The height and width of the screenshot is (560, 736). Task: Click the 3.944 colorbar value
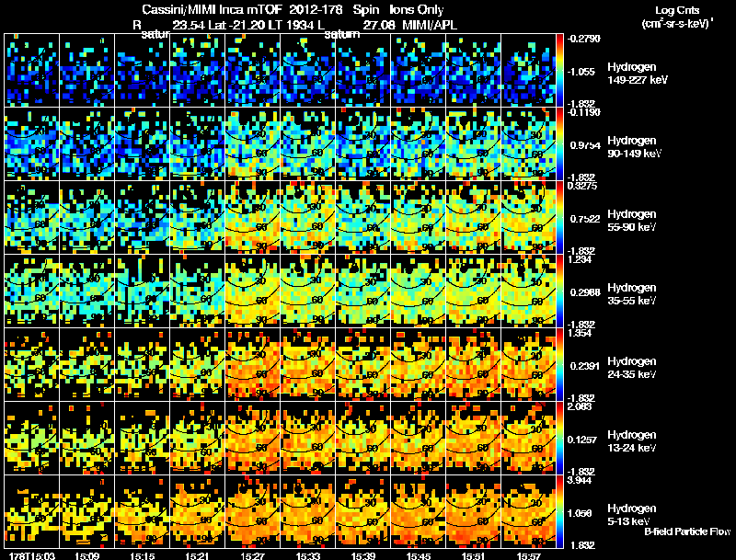580,480
